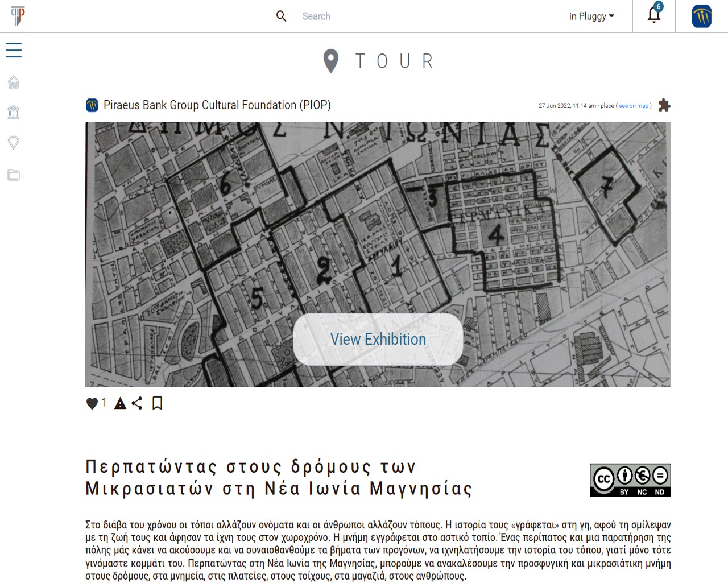Bookmark this tour
This screenshot has width=728, height=583.
click(158, 403)
